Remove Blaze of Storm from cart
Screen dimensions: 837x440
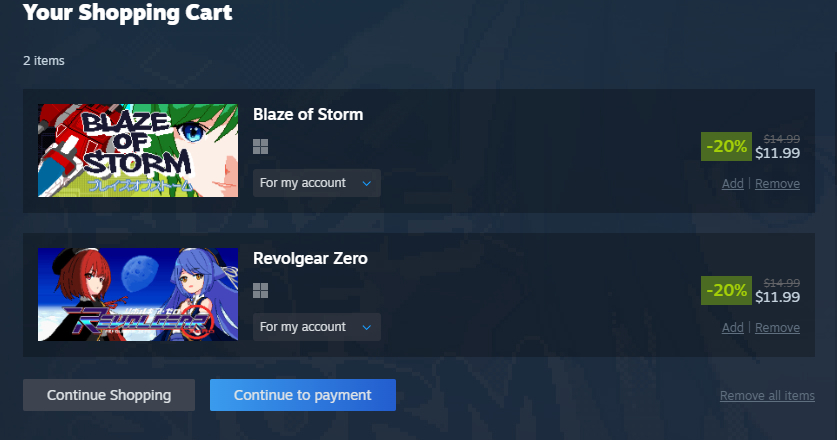coord(777,184)
